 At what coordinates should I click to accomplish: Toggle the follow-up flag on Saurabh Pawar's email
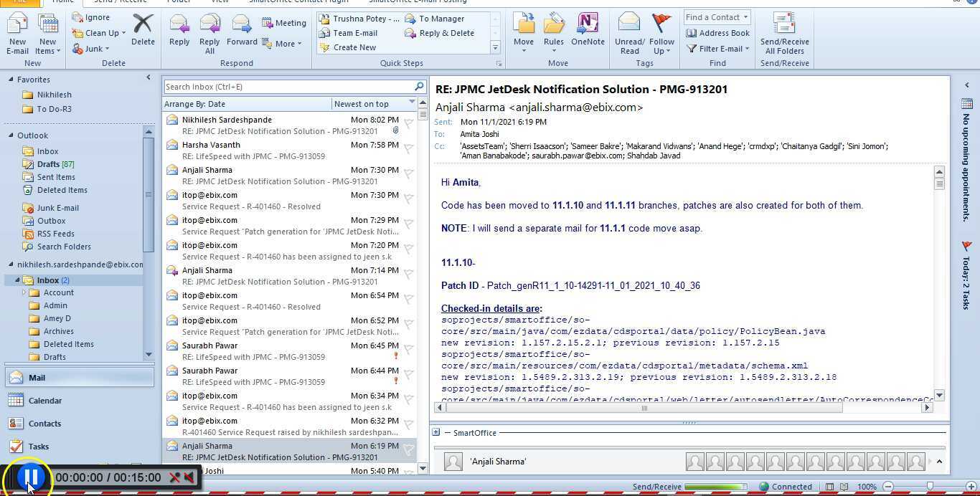(409, 345)
